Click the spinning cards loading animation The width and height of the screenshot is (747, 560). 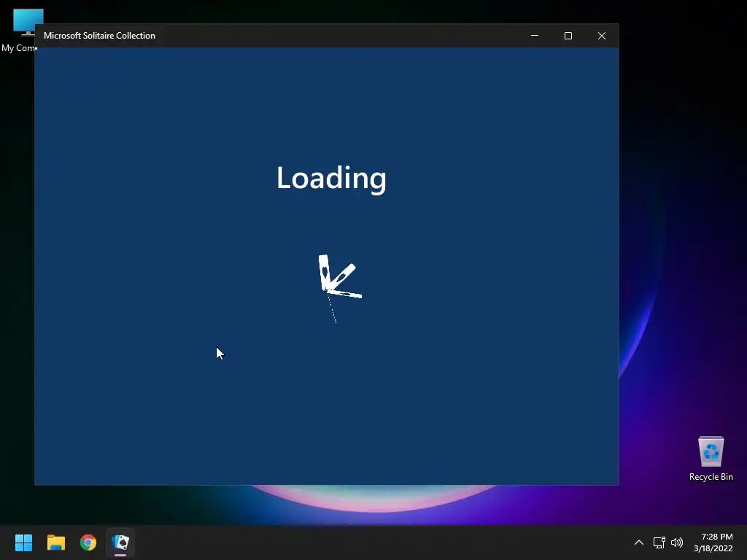pyautogui.click(x=340, y=288)
